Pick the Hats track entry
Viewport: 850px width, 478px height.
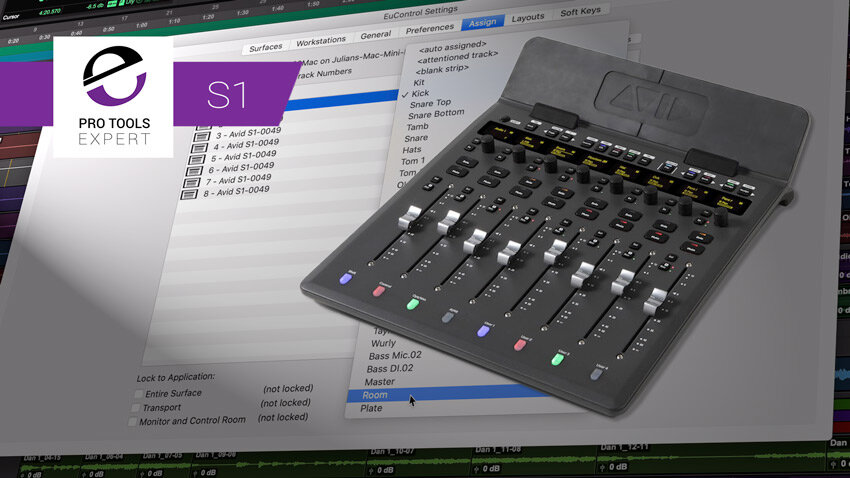point(411,150)
